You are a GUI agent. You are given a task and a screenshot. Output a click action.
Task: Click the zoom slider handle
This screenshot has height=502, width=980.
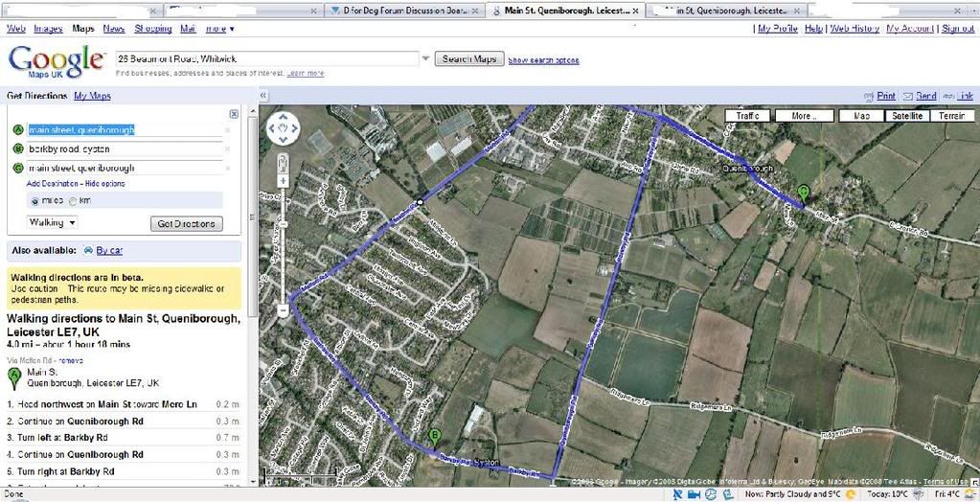(x=284, y=223)
